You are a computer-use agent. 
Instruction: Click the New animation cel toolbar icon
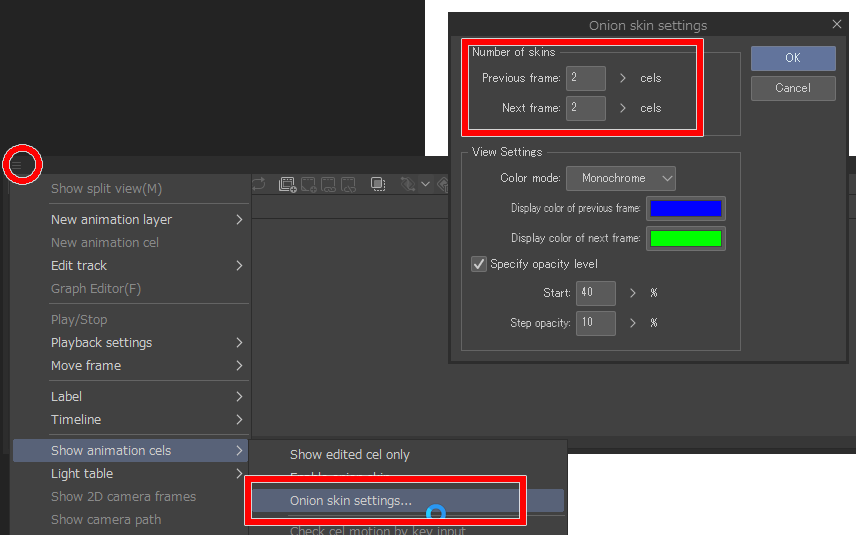308,185
